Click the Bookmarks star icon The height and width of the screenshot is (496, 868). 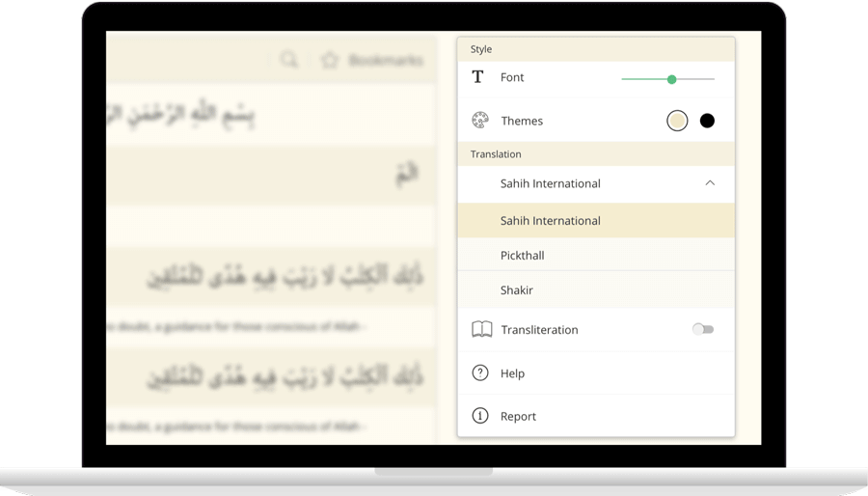(330, 60)
